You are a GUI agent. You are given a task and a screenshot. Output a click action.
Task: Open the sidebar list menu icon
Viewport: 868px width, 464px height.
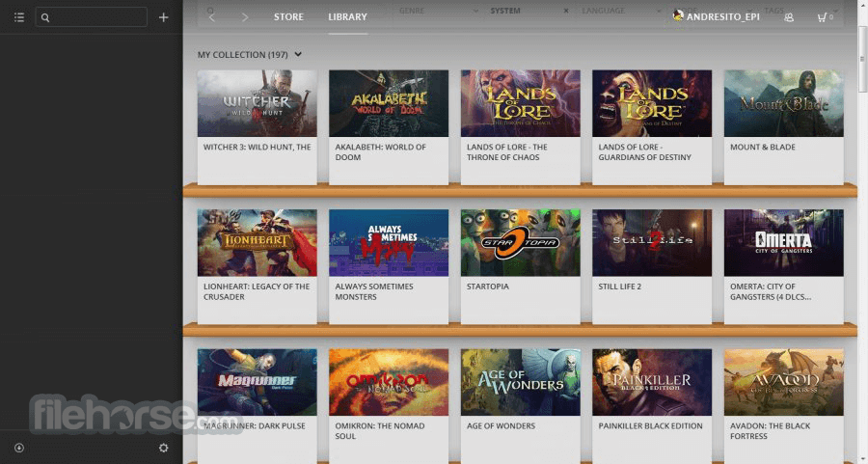tap(19, 17)
